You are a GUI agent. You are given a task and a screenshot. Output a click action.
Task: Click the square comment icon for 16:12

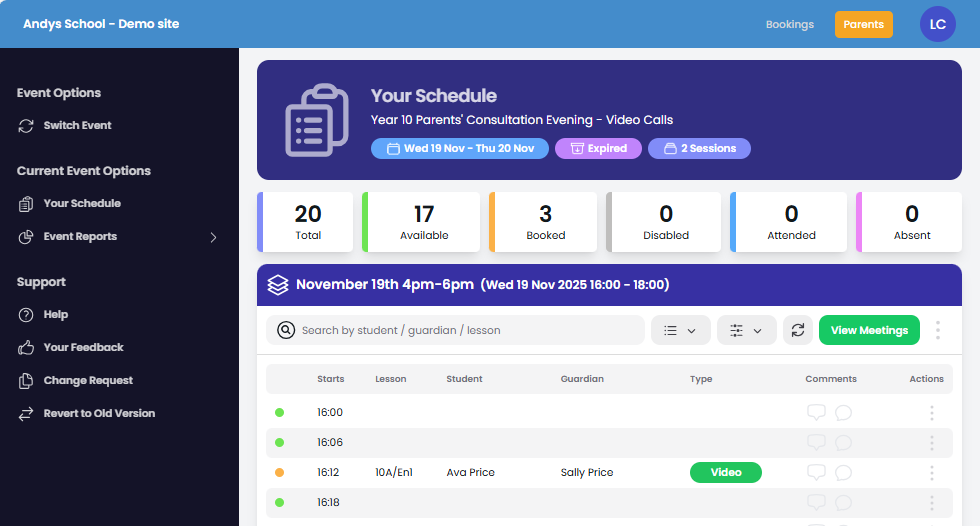(x=816, y=472)
